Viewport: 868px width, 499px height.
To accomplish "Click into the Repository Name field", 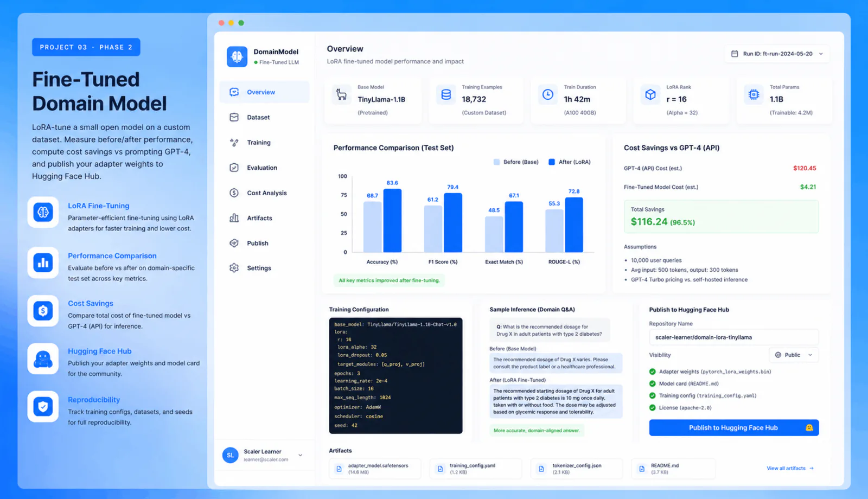I will tap(733, 337).
